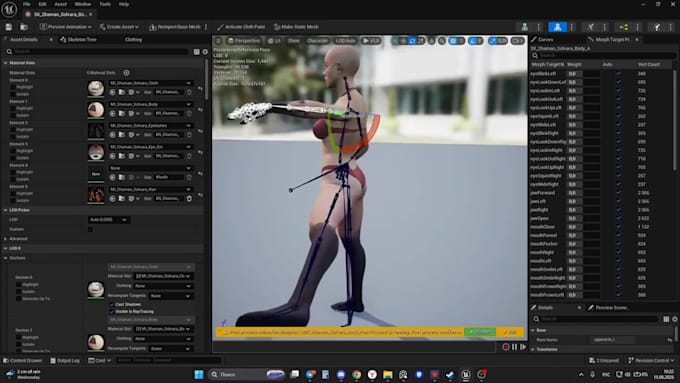The height and width of the screenshot is (383, 680).
Task: Open the File menu
Action: pos(26,4)
